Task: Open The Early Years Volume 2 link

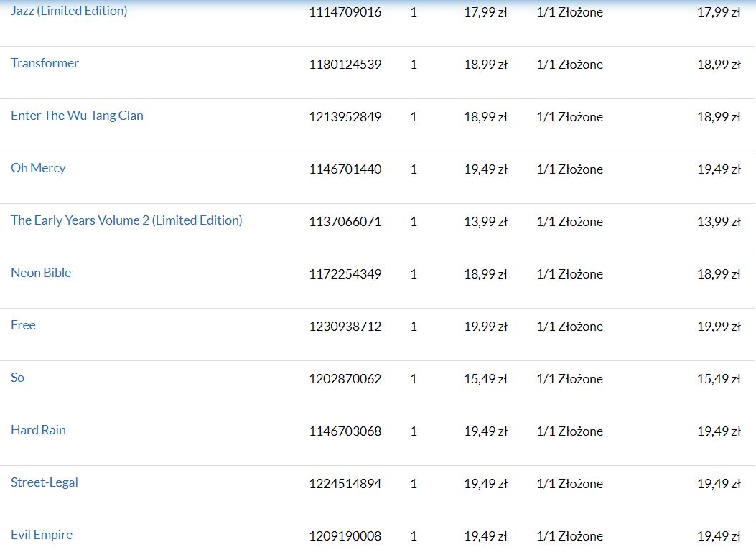Action: [126, 220]
